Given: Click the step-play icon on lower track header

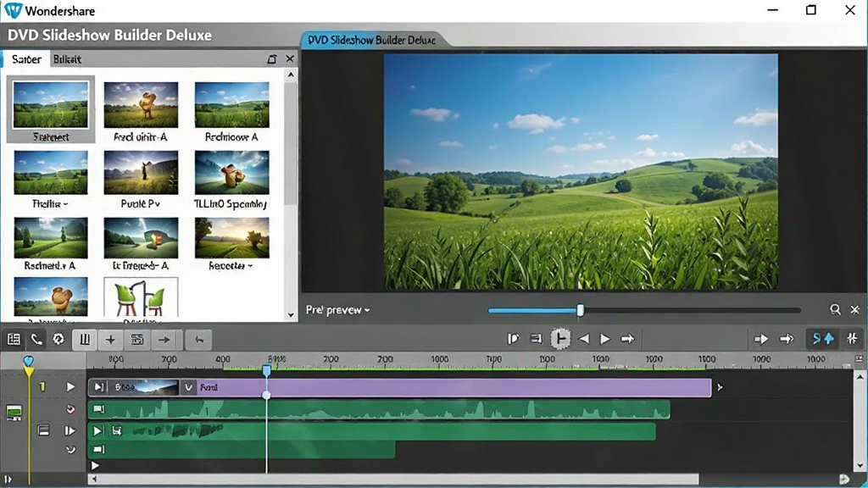Looking at the screenshot, I should [x=70, y=430].
